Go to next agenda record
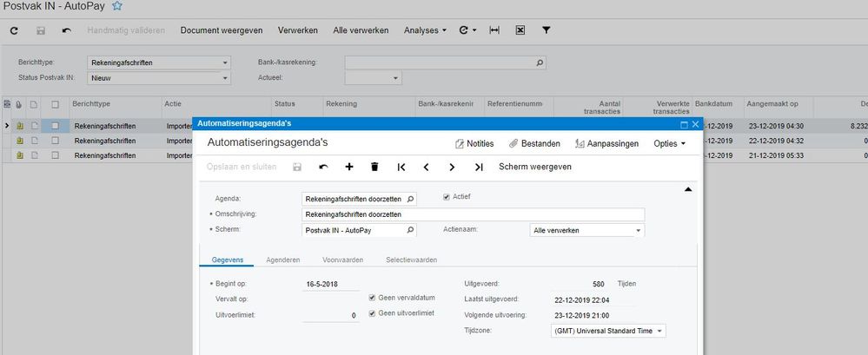The image size is (868, 355). coord(452,167)
